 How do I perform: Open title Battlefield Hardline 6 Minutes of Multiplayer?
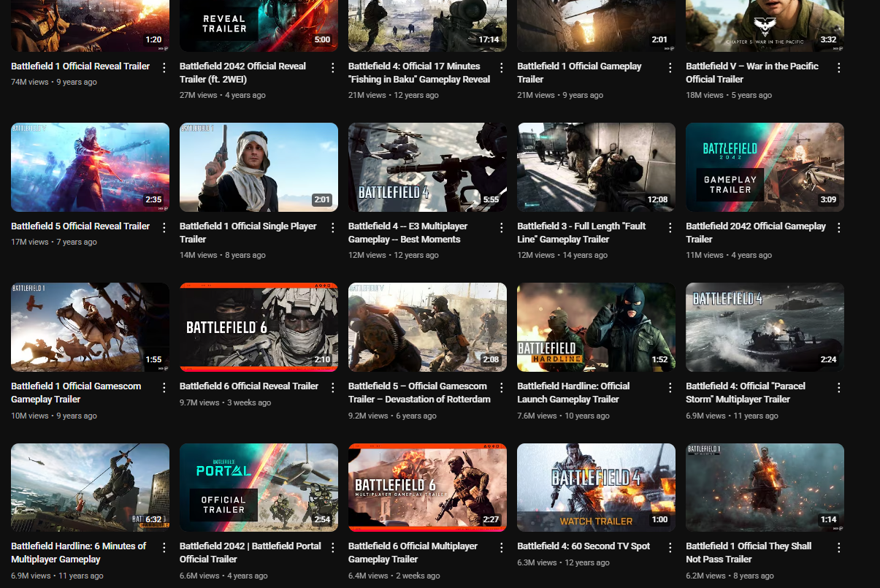pos(78,552)
